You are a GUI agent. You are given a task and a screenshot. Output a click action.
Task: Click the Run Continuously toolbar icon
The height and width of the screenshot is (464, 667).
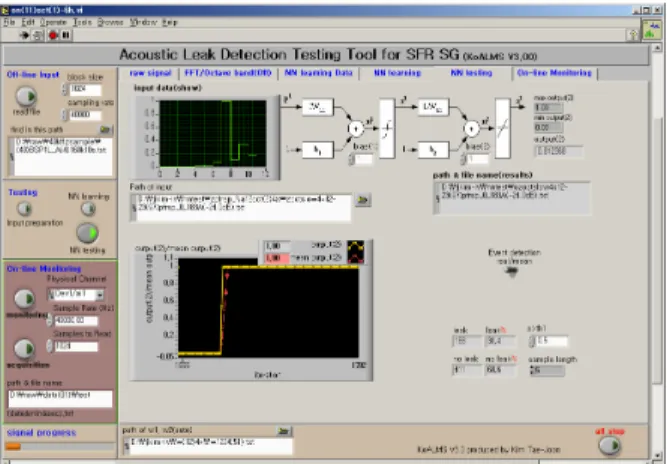38,35
